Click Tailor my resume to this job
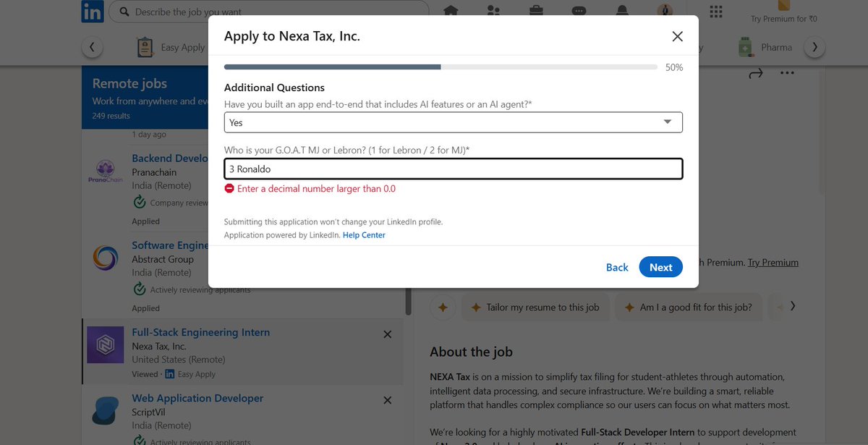 [x=536, y=308]
